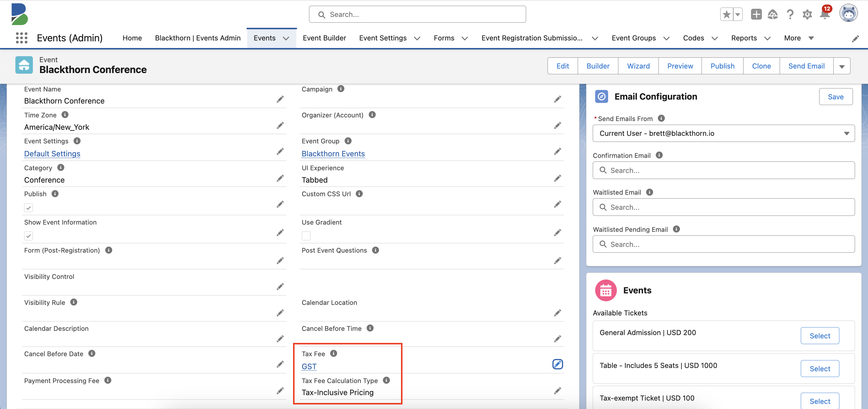Click the Edit button
868x409 pixels.
point(562,66)
